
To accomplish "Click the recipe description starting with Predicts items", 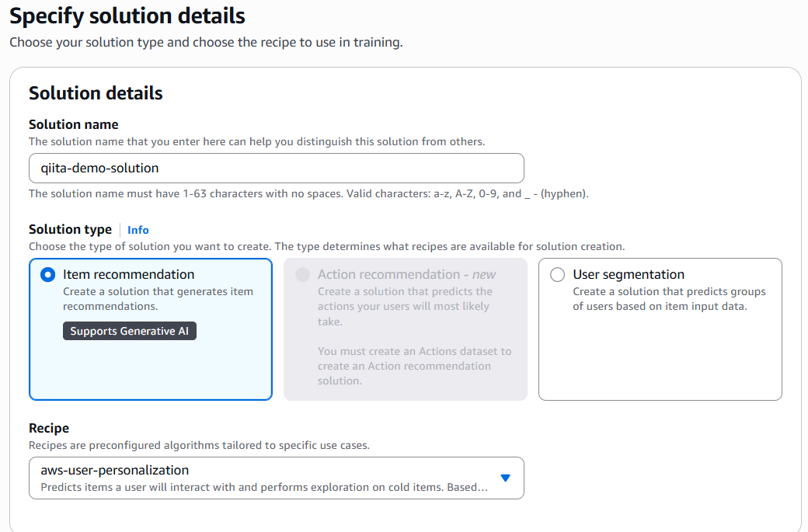I will (x=264, y=487).
